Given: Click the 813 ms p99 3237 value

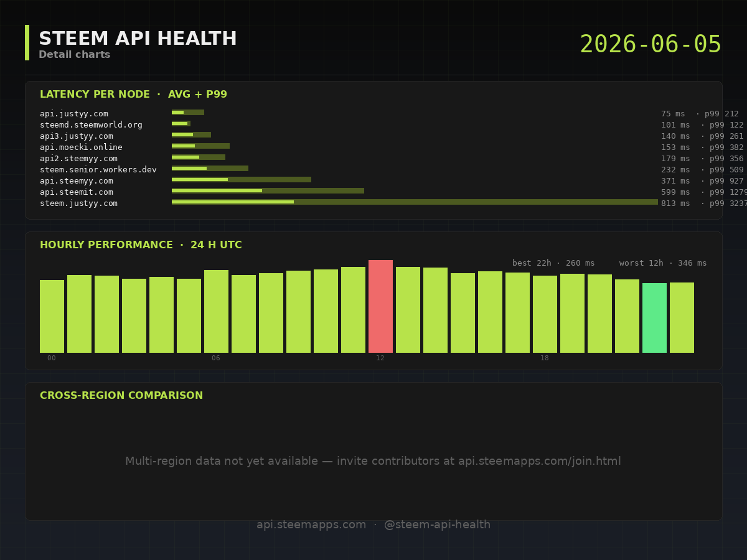Looking at the screenshot, I should point(704,203).
